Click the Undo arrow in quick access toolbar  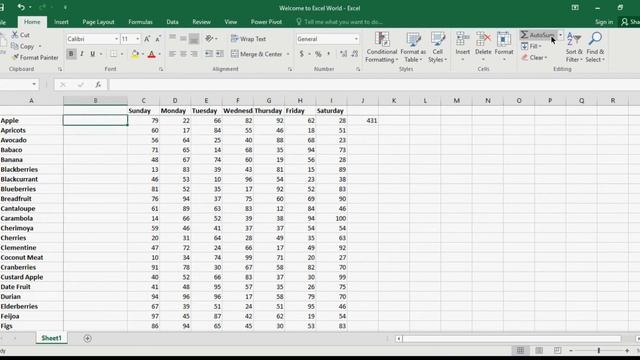(21, 7)
